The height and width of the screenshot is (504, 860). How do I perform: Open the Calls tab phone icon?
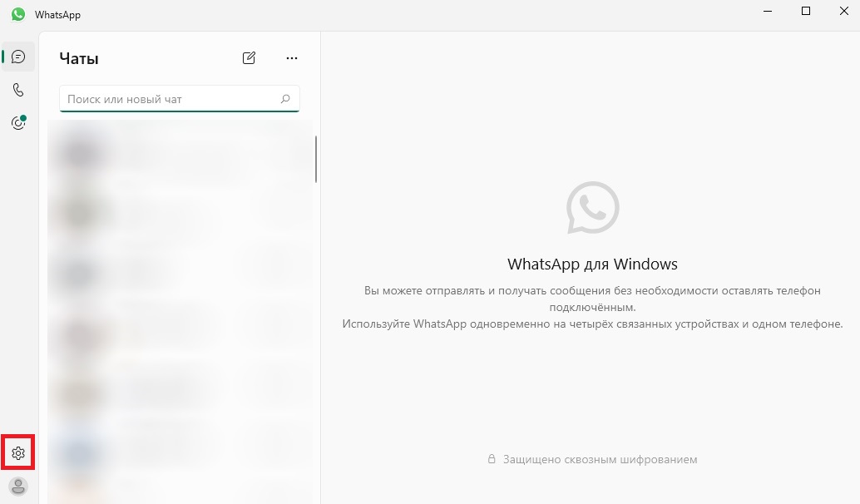[x=18, y=90]
